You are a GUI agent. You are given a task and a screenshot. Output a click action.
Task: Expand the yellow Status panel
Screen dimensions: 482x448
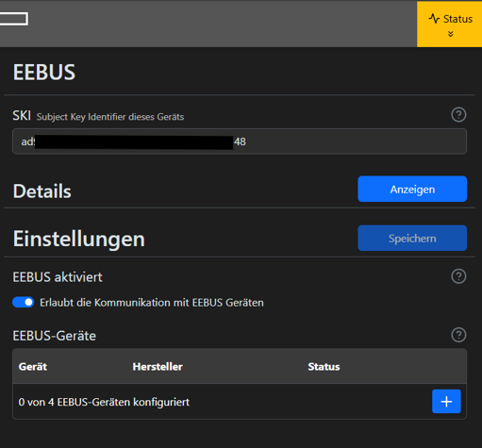pyautogui.click(x=450, y=25)
